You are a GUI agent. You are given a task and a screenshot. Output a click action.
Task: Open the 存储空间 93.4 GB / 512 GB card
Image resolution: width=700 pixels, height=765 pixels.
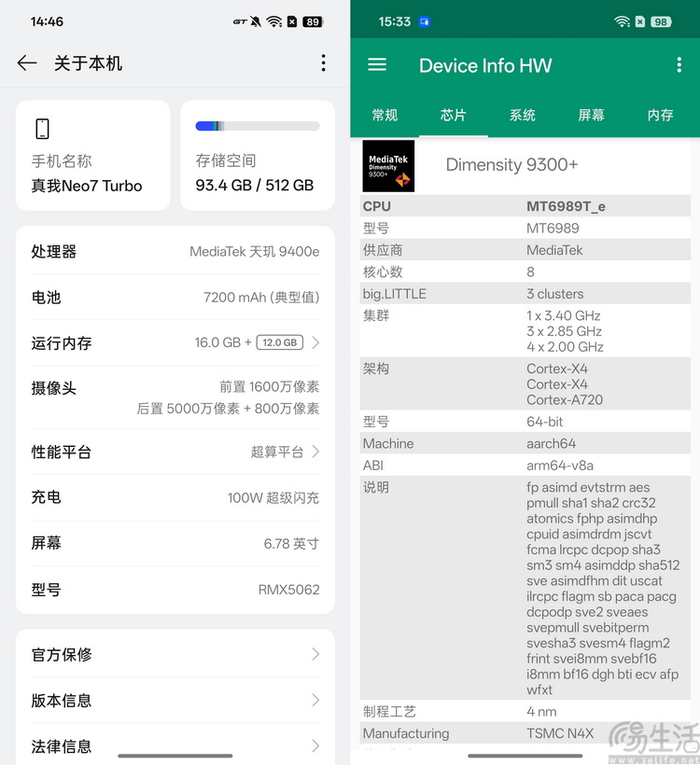point(258,155)
